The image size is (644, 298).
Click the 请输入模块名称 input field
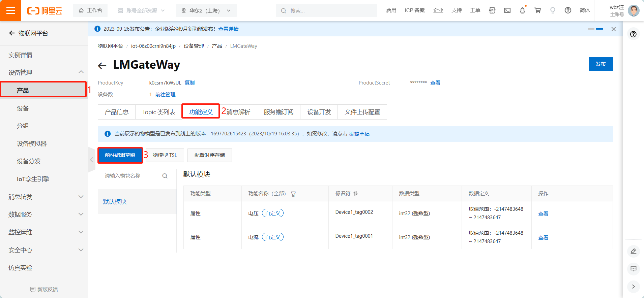coord(135,175)
